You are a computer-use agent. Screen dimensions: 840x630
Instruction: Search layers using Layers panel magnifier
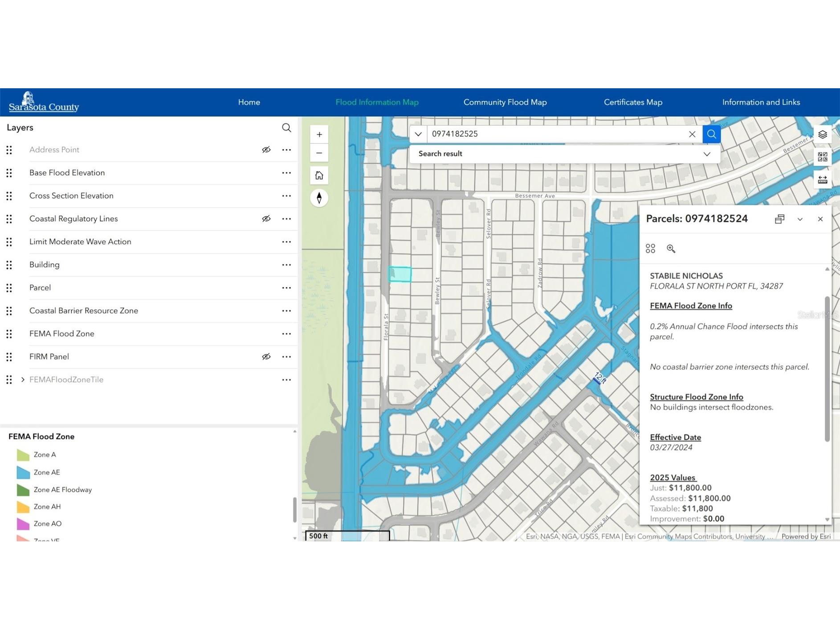(286, 128)
